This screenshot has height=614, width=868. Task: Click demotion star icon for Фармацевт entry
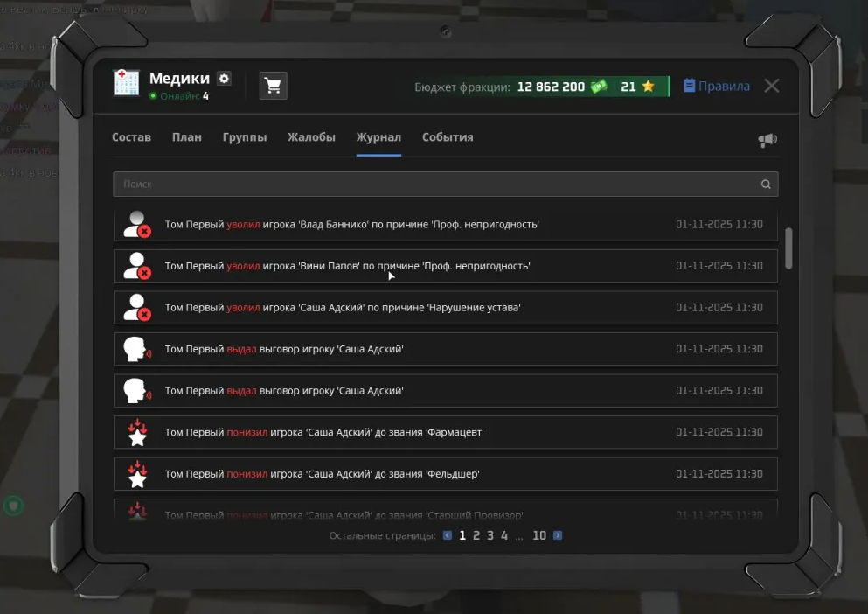136,432
